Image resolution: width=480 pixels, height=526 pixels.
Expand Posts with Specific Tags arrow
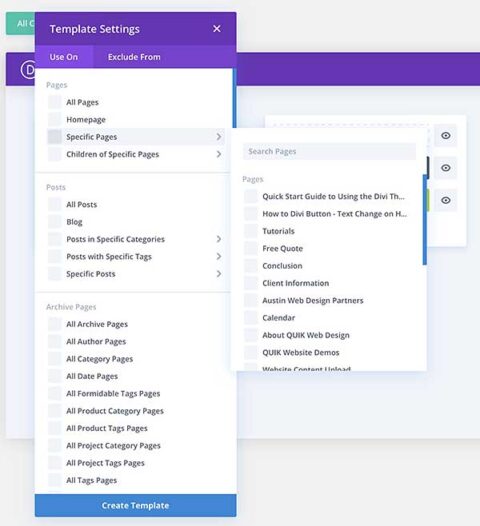click(219, 257)
